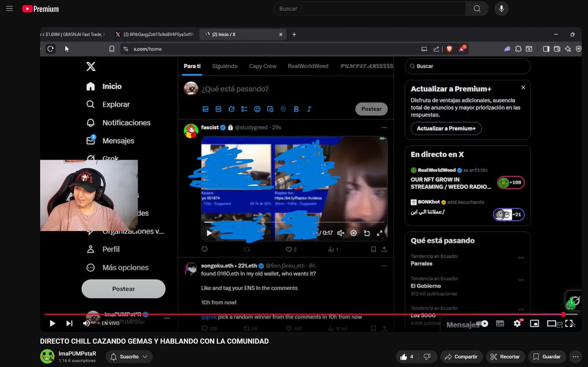The width and height of the screenshot is (588, 367).
Task: Open more options for Parrales trend
Action: coord(521,258)
